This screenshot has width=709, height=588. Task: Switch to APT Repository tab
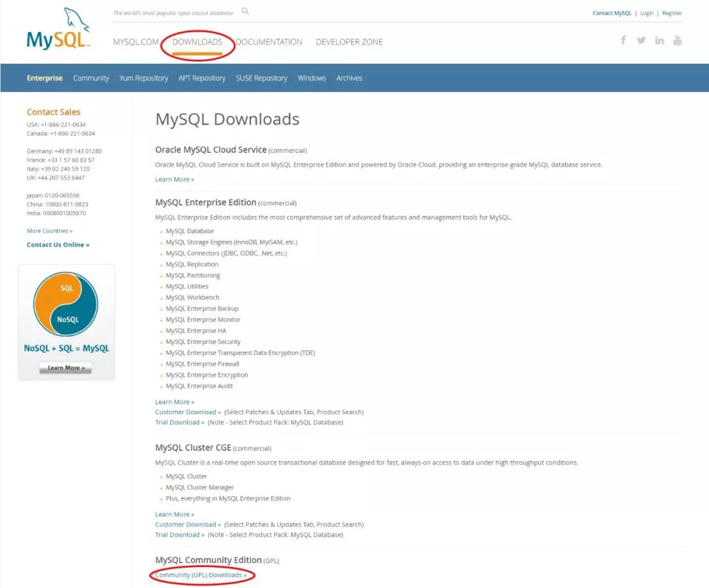tap(202, 77)
